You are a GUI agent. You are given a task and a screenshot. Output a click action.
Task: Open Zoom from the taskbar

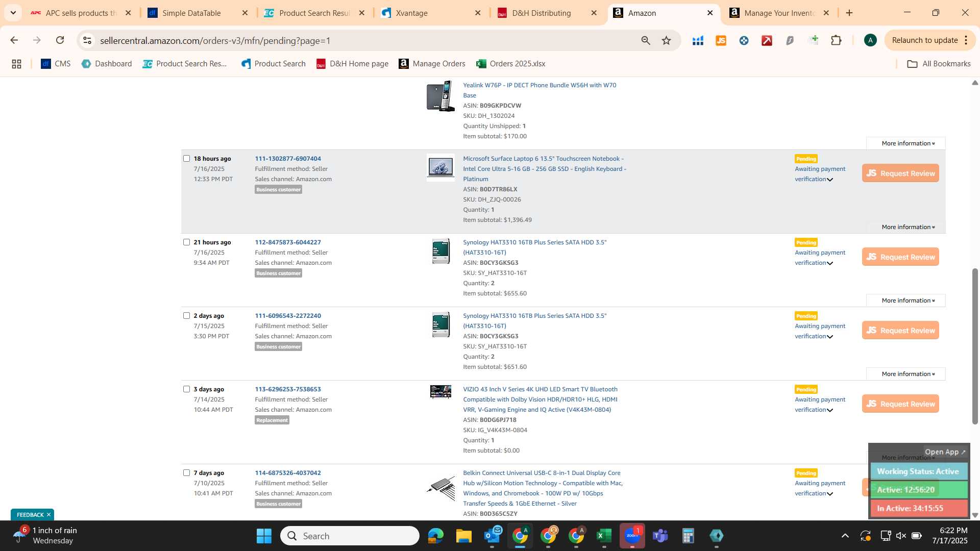coord(632,536)
